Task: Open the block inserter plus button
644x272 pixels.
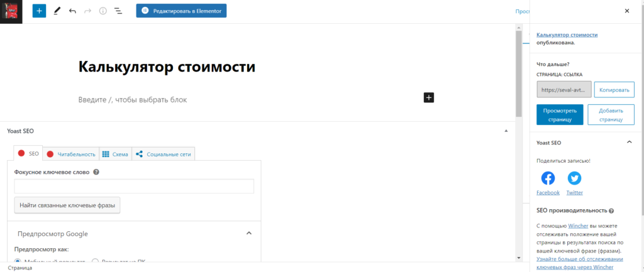Action: point(39,11)
